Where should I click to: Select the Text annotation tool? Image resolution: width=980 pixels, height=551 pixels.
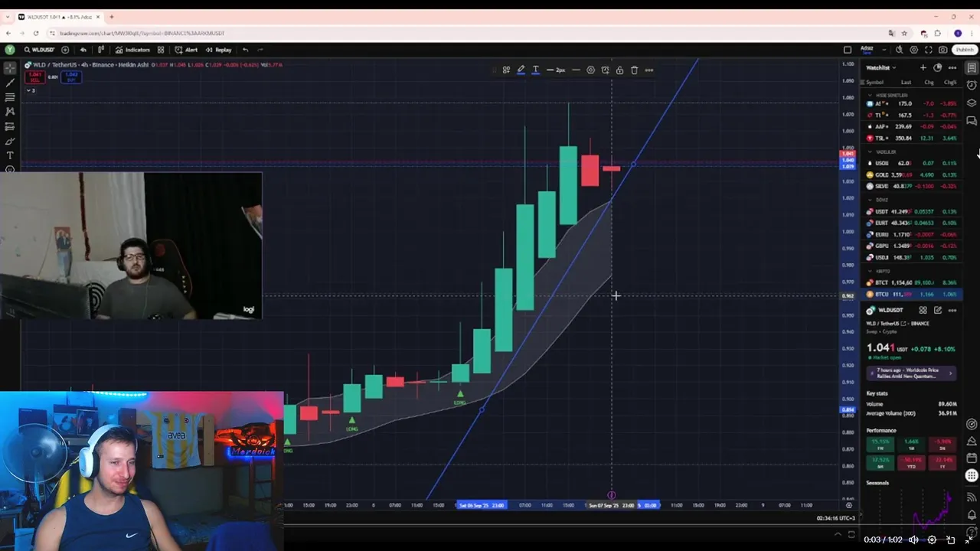click(10, 155)
